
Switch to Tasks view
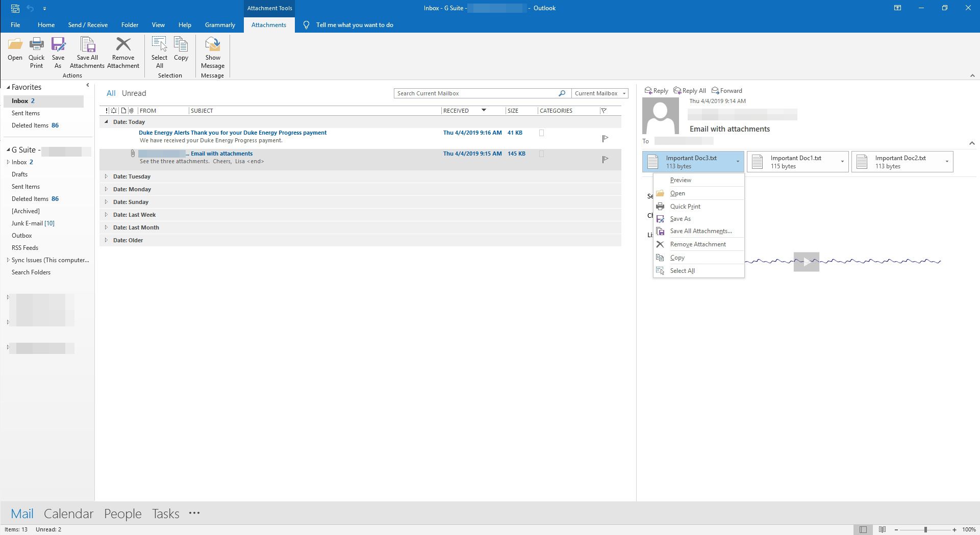click(x=165, y=513)
